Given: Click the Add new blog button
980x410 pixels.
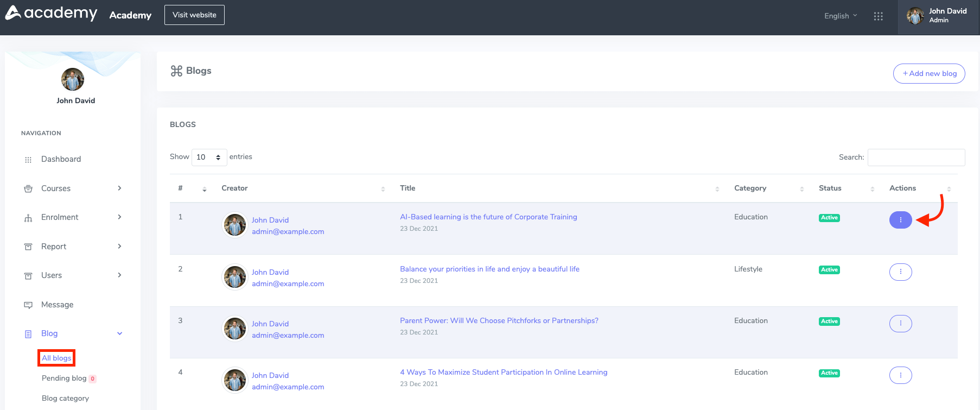Looking at the screenshot, I should tap(929, 73).
